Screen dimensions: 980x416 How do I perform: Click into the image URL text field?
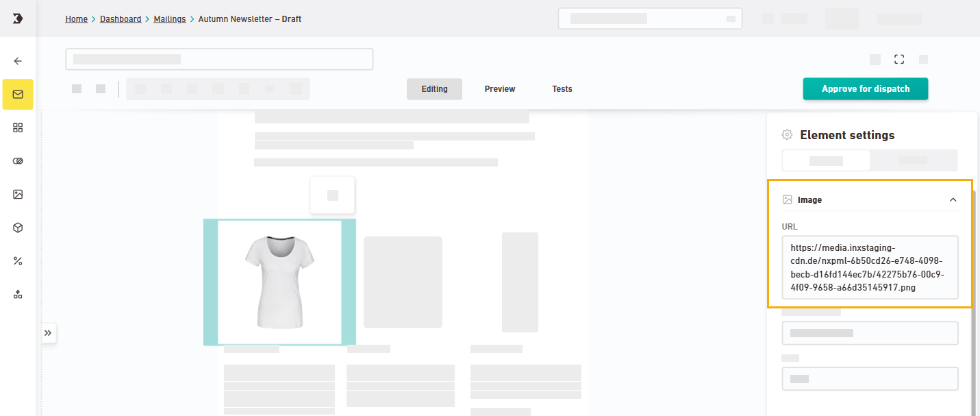click(x=869, y=267)
